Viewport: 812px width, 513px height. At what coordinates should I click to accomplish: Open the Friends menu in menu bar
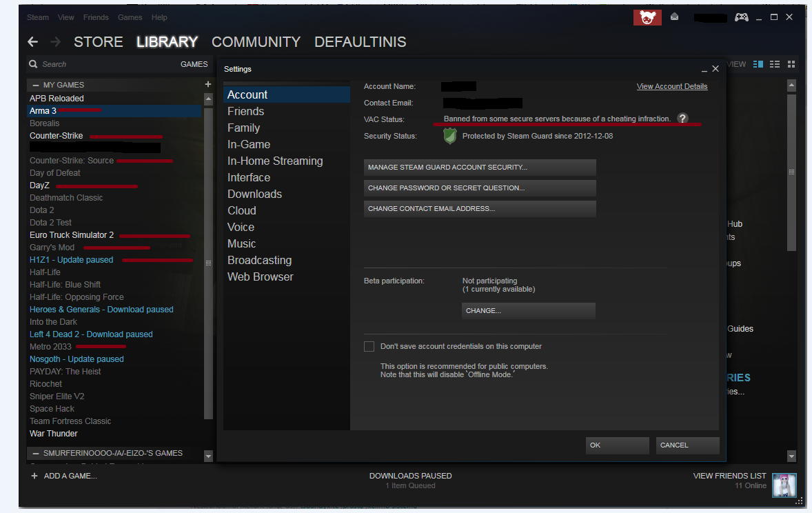click(x=96, y=17)
